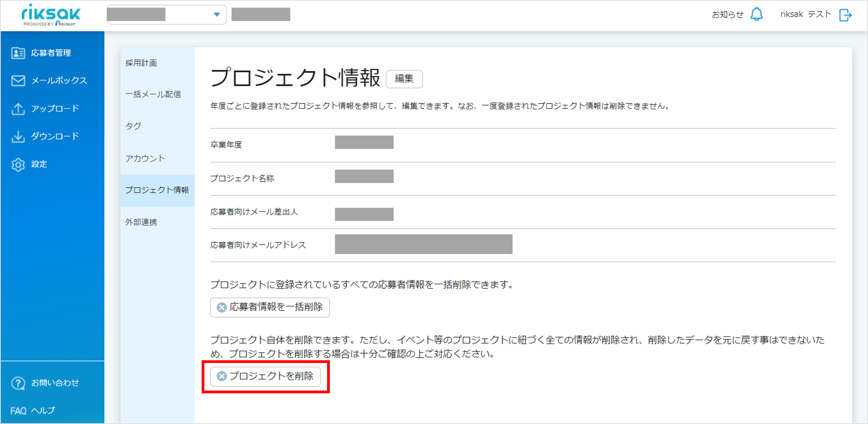Image resolution: width=868 pixels, height=424 pixels.
Task: Click the redacted プロジェクト名称 value
Action: point(364,176)
